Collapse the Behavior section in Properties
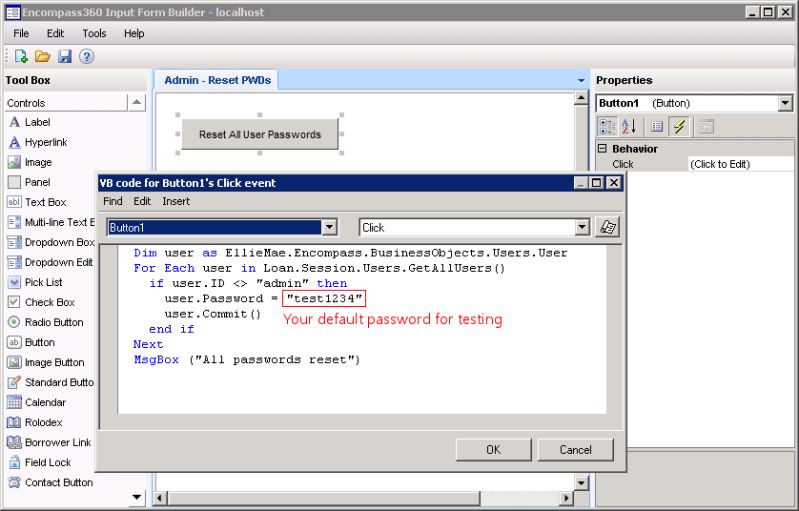The height and width of the screenshot is (511, 799). pos(602,148)
